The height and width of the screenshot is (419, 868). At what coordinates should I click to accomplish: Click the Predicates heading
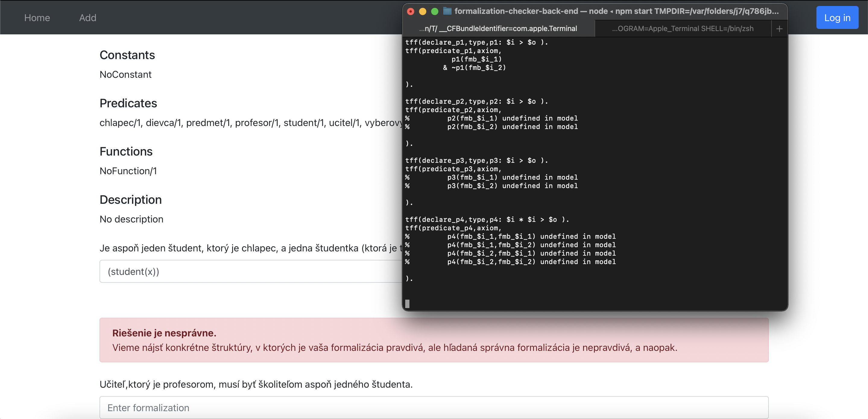pos(128,103)
